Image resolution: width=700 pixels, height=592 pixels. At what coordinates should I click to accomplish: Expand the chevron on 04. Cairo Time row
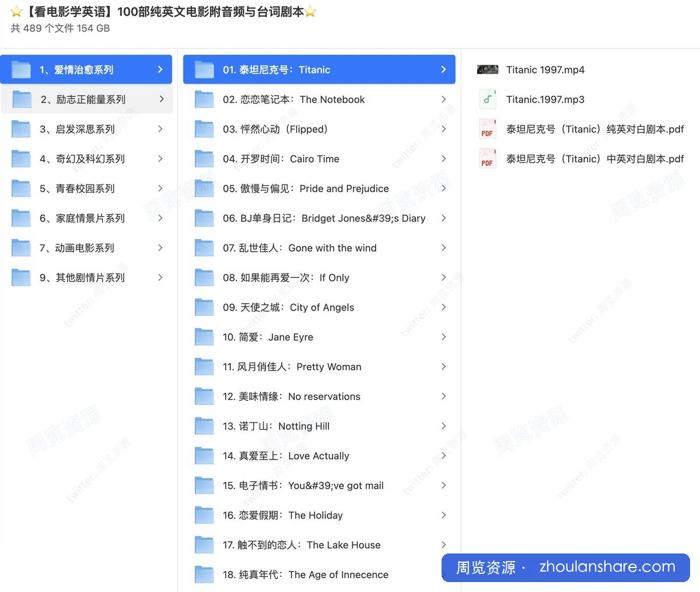[x=443, y=159]
